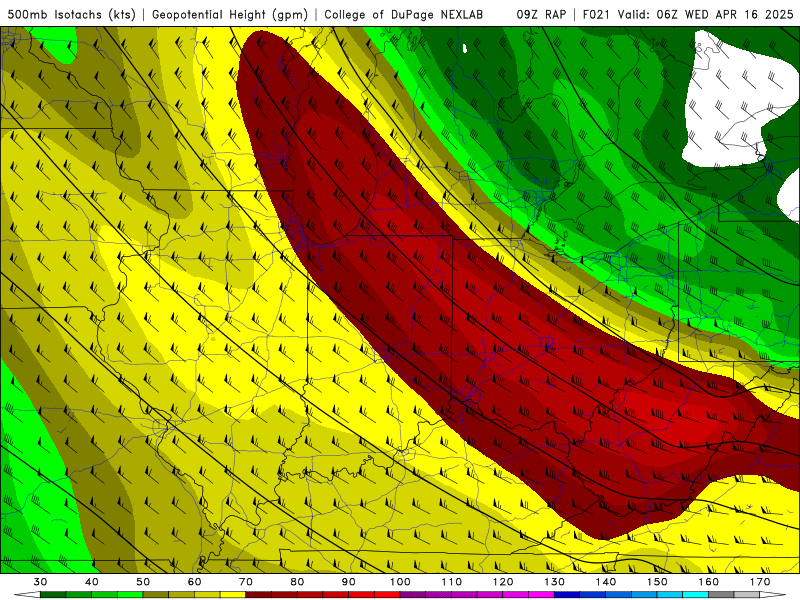Click the 80 label on the color scale
The width and height of the screenshot is (800, 600).
pos(297,582)
